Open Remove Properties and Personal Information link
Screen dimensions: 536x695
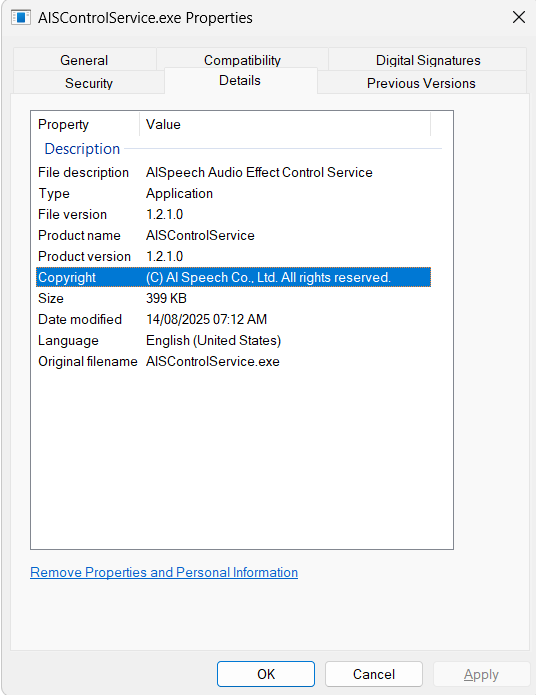(x=164, y=572)
